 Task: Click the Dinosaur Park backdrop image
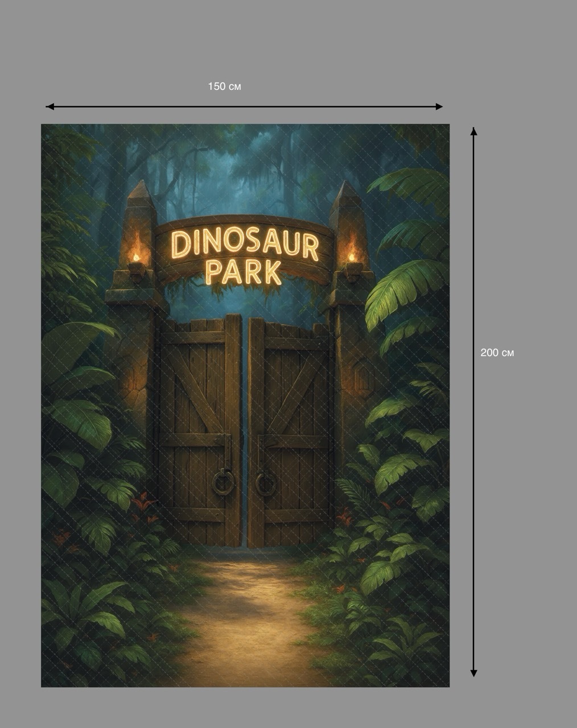click(245, 406)
